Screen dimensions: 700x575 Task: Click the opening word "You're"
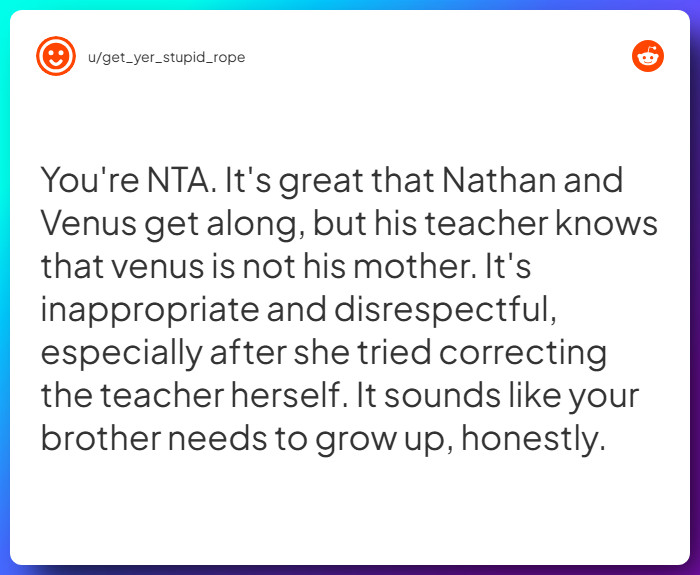90,180
